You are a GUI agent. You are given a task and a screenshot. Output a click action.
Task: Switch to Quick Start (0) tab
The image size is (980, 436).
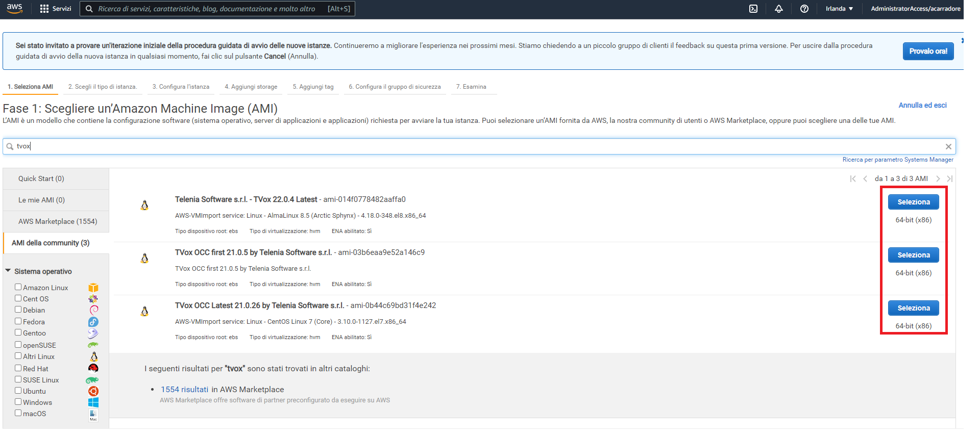(56, 179)
